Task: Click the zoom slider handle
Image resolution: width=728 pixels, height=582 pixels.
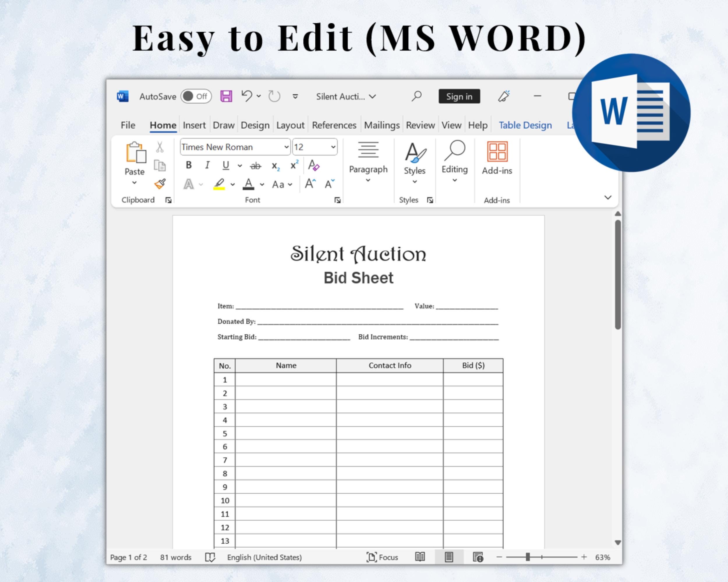Action: tap(528, 557)
